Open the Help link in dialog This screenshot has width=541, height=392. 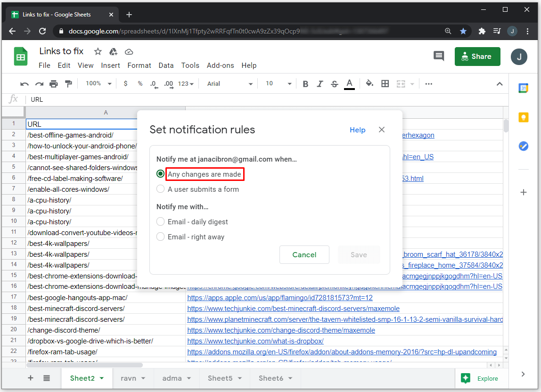tap(357, 130)
